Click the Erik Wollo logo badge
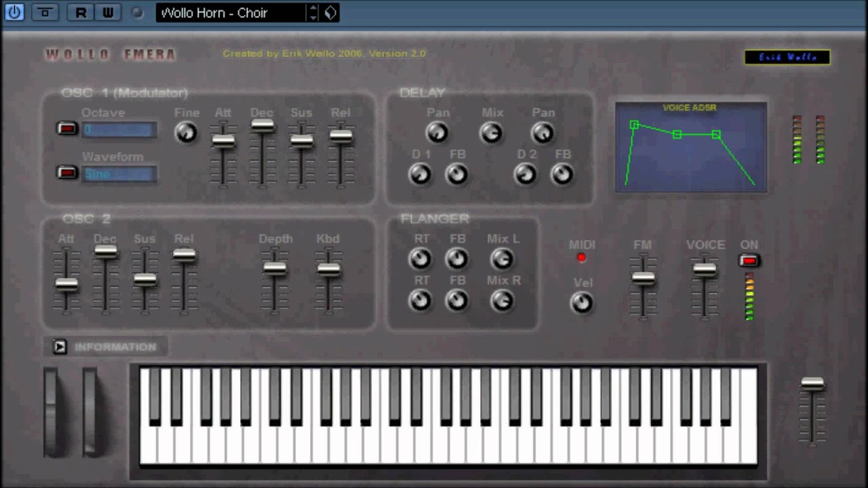Viewport: 868px width, 488px height. click(x=787, y=58)
